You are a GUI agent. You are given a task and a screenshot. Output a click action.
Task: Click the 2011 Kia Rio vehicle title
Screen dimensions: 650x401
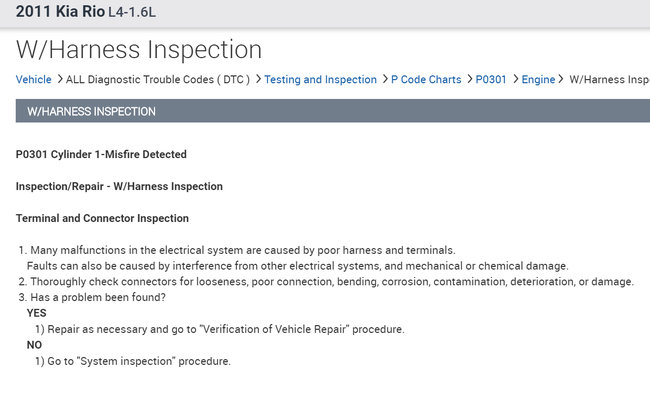coord(60,12)
